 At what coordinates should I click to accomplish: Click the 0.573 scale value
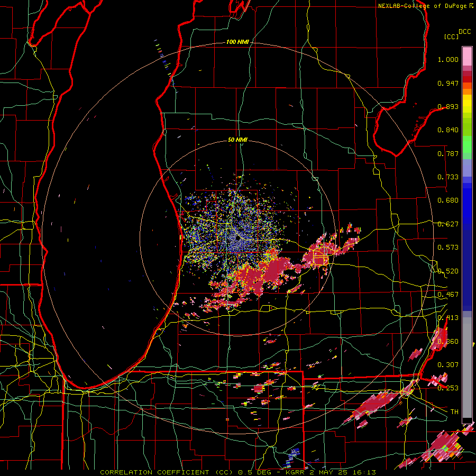click(x=448, y=248)
